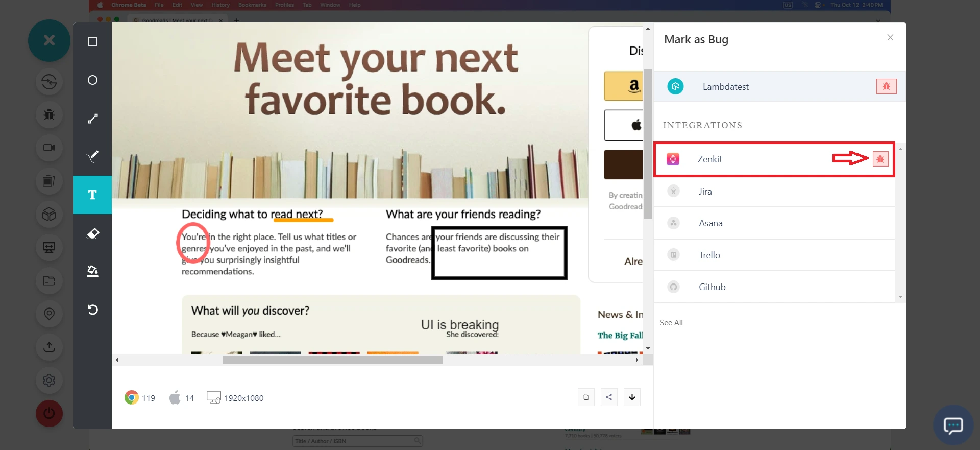This screenshot has height=450, width=980.
Task: Click the Lambdatest bug icon
Action: point(886,86)
